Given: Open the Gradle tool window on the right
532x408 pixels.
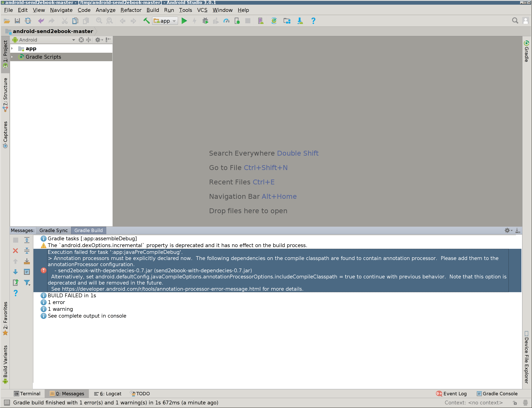Looking at the screenshot, I should [526, 51].
